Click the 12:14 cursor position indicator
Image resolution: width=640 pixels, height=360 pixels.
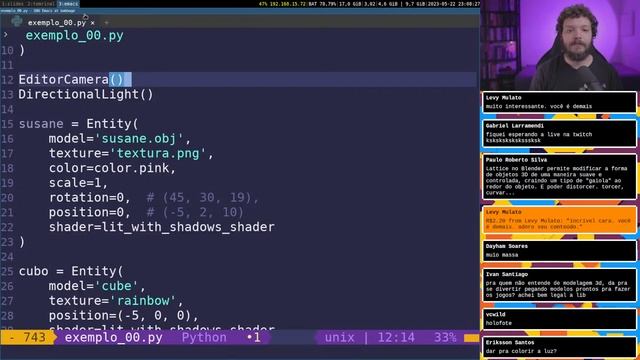(x=396, y=338)
